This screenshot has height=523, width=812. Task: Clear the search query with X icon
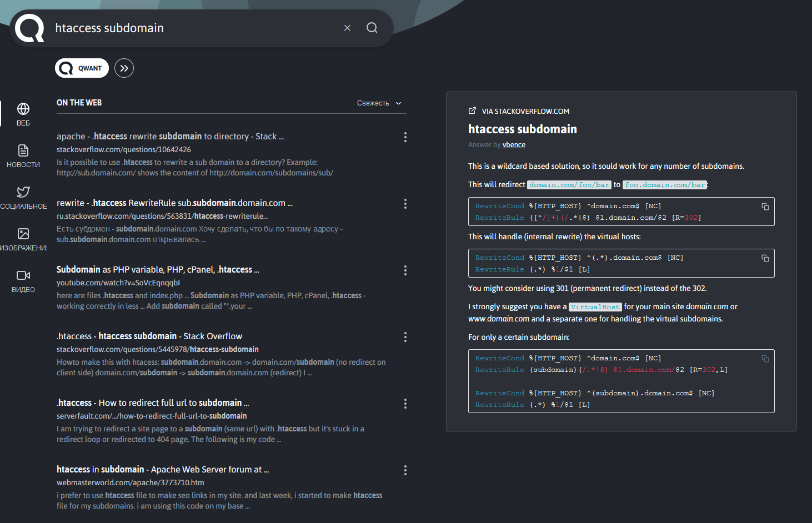[x=347, y=28]
